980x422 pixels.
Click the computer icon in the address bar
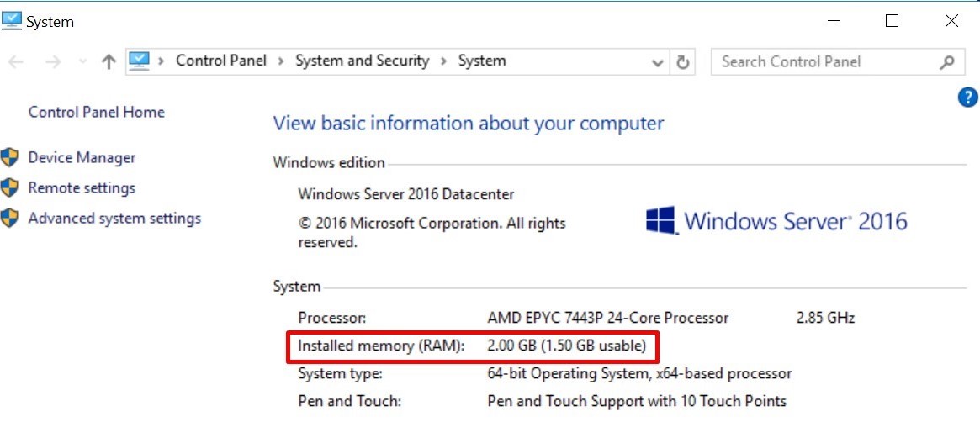[x=139, y=61]
